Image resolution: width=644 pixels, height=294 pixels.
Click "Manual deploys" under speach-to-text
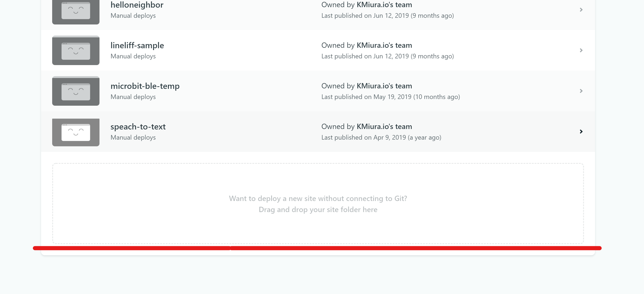(133, 138)
